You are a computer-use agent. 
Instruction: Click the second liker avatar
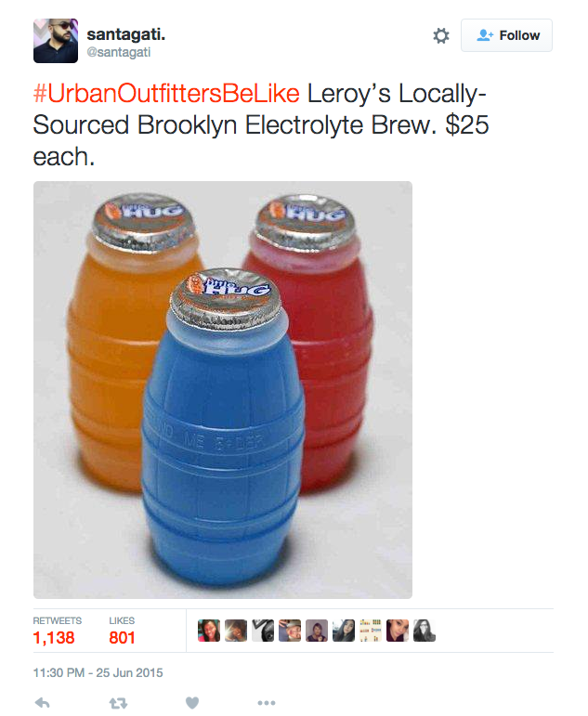tap(236, 631)
